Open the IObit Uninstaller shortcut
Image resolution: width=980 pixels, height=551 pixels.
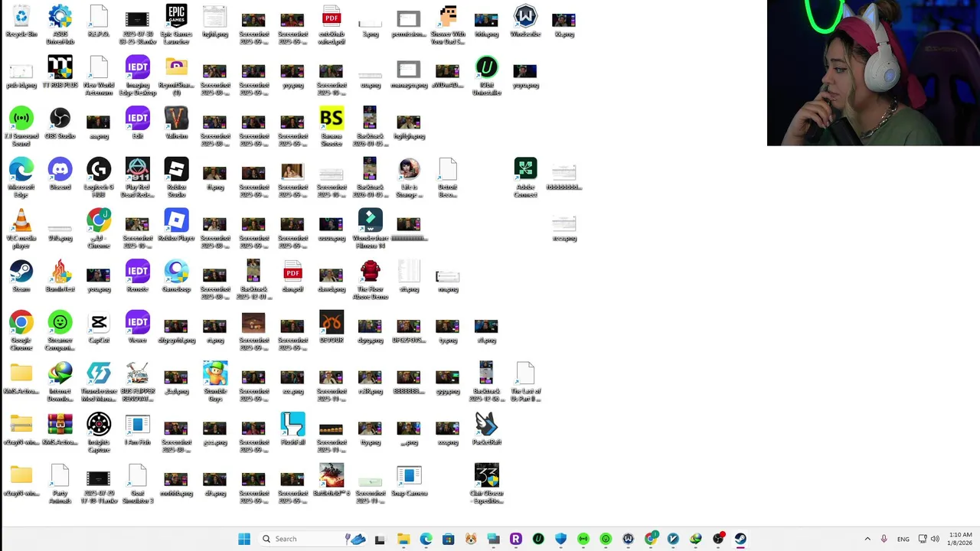coord(486,76)
